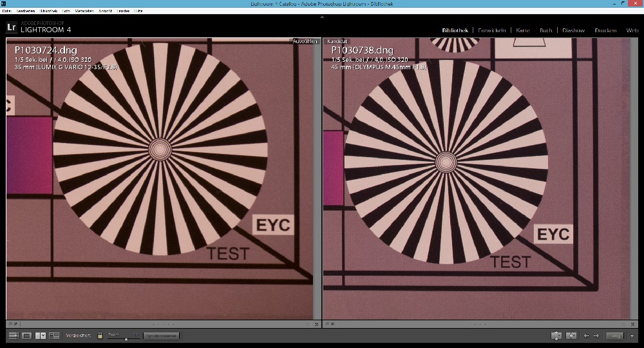
Task: Click the Fertig button
Action: pyautogui.click(x=615, y=336)
